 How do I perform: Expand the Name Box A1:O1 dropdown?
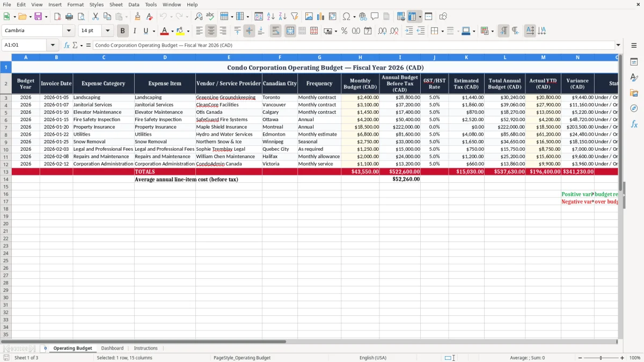pos(53,45)
